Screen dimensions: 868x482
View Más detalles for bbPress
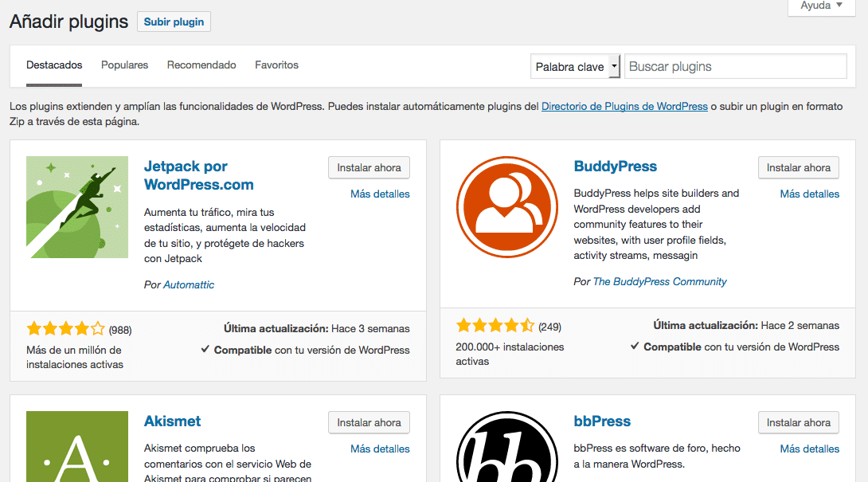pyautogui.click(x=809, y=449)
